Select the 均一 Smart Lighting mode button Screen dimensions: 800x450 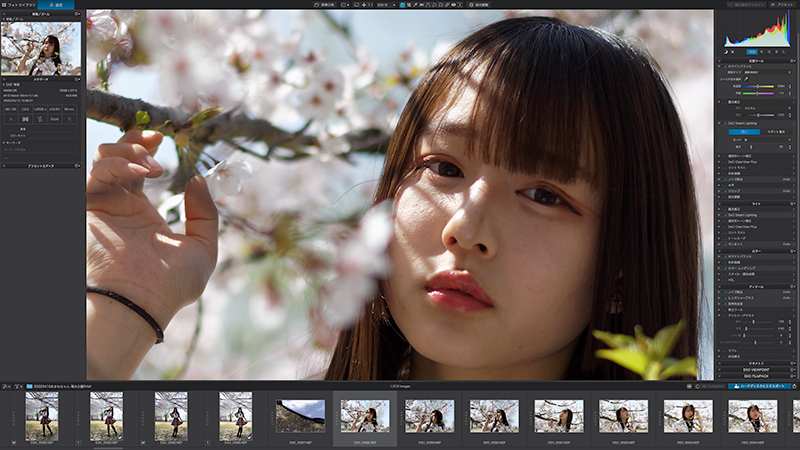click(x=744, y=132)
